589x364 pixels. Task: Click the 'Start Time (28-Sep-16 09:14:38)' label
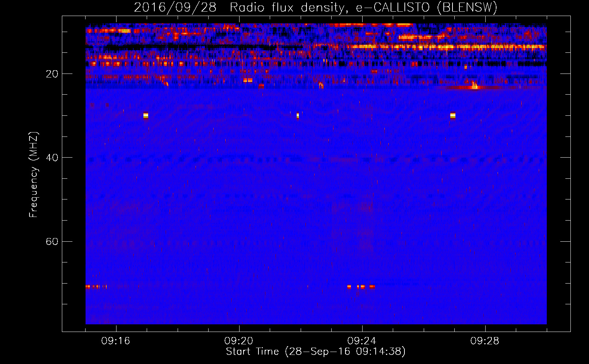[316, 352]
